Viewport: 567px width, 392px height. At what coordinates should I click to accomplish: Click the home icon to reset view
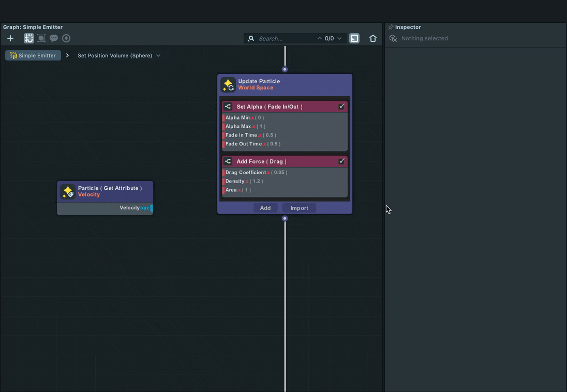pos(373,38)
